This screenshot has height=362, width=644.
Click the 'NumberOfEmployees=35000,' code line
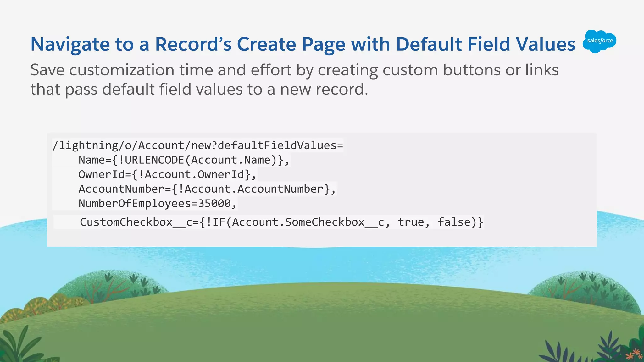point(157,203)
